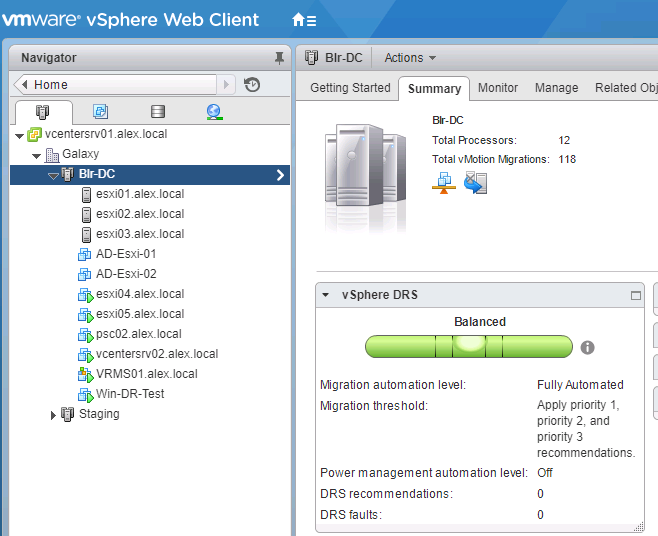The width and height of the screenshot is (658, 536).
Task: Pin the Navigator panel
Action: (279, 58)
